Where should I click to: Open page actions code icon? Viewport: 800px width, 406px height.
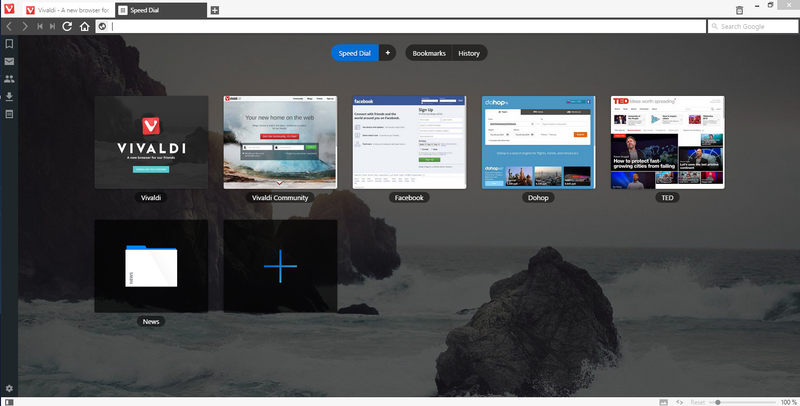click(680, 402)
